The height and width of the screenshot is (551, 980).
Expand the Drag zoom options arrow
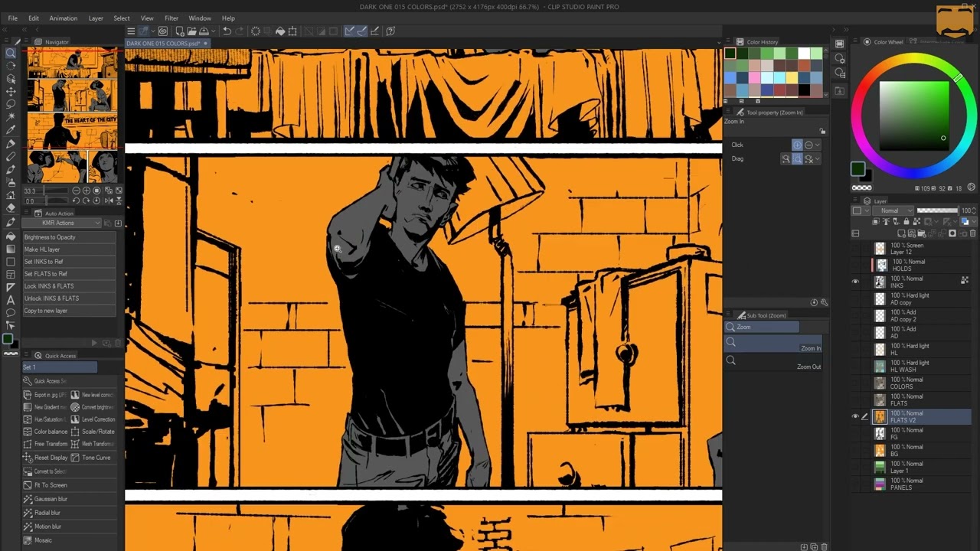[x=818, y=159]
